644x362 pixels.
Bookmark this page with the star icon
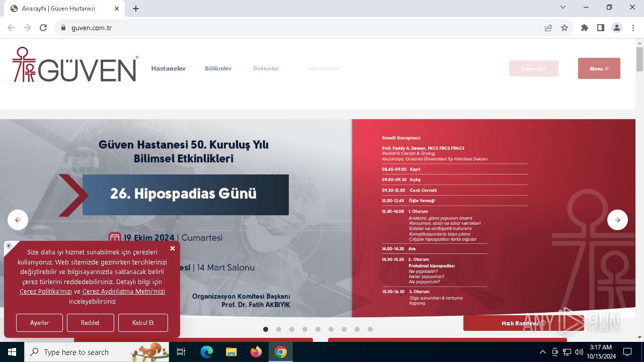[565, 28]
